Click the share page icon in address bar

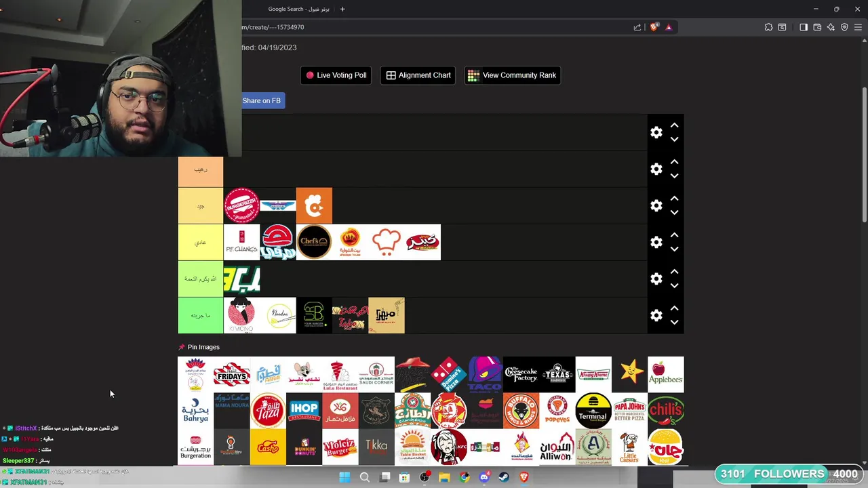(x=637, y=27)
